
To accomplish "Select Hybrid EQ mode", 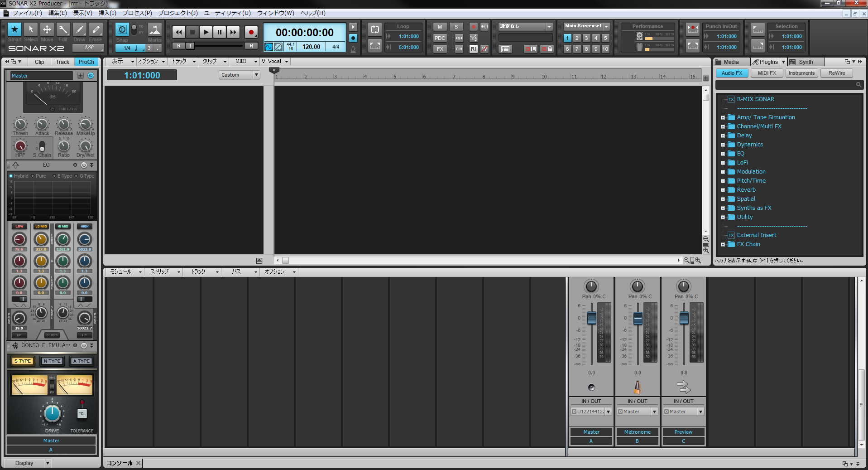I will point(19,176).
